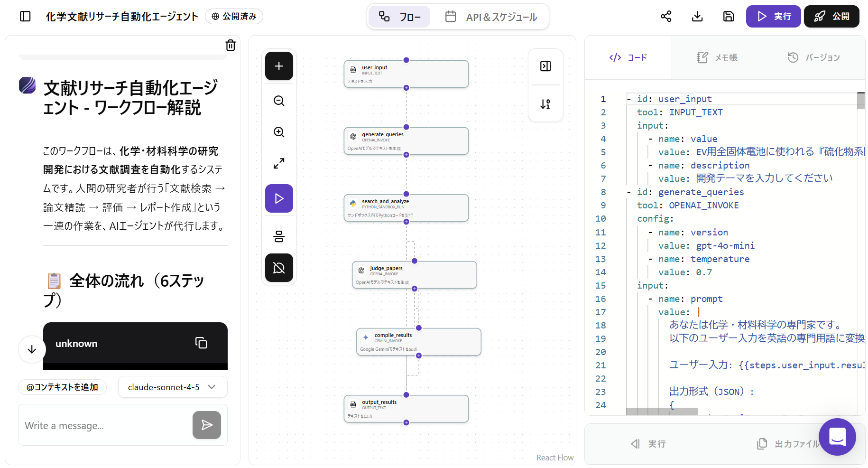Click the download icon in header
Image resolution: width=868 pixels, height=468 pixels.
697,17
